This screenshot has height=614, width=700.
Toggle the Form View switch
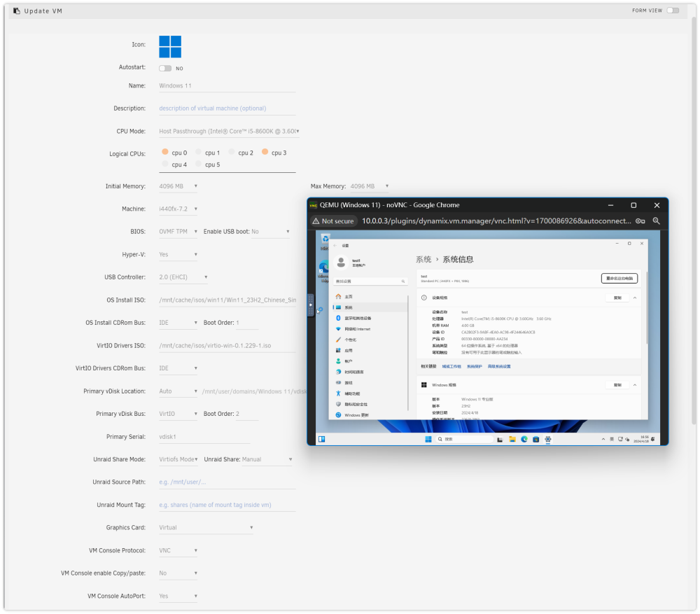tap(673, 11)
